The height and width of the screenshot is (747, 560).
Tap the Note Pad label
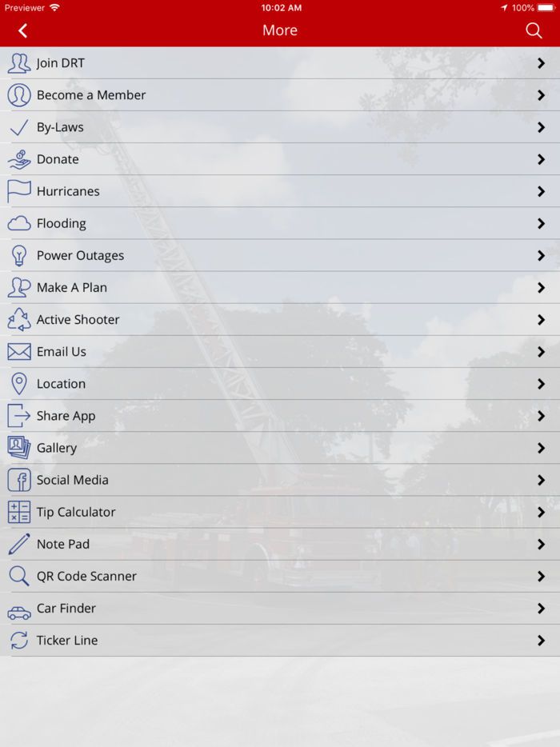[63, 544]
